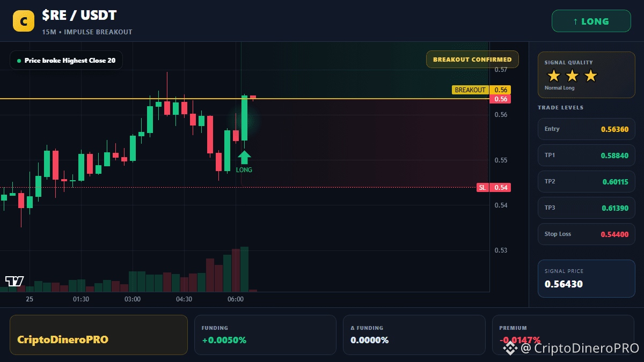
Task: Click the Δ Funding 0.0000% card
Action: tap(414, 335)
